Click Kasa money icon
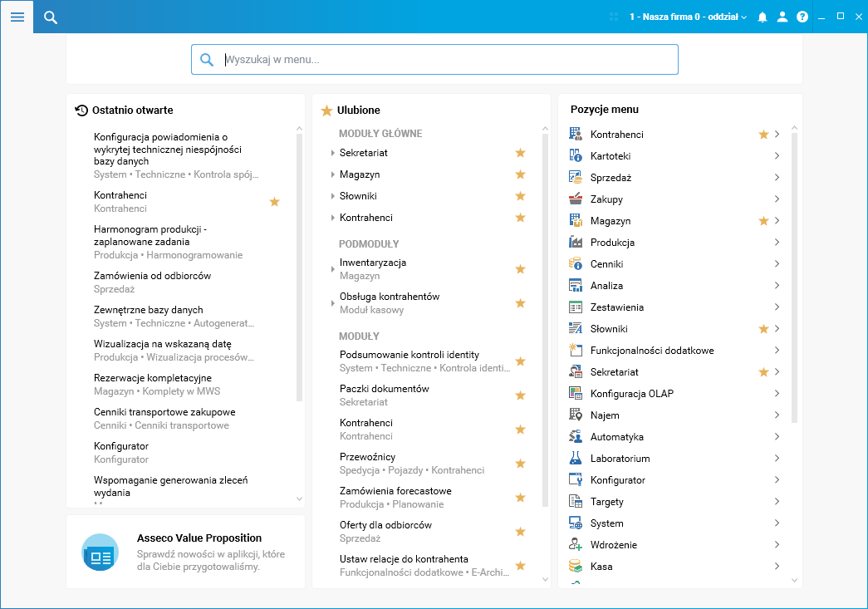The height and width of the screenshot is (609, 868). tap(576, 566)
